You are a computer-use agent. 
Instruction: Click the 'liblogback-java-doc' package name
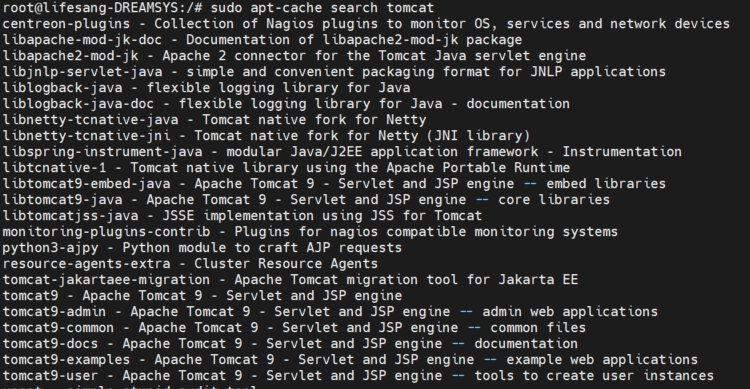click(x=78, y=104)
